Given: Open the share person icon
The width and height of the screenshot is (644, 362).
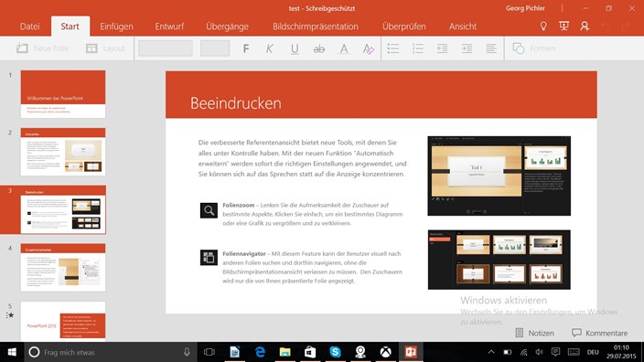Looking at the screenshot, I should [585, 27].
